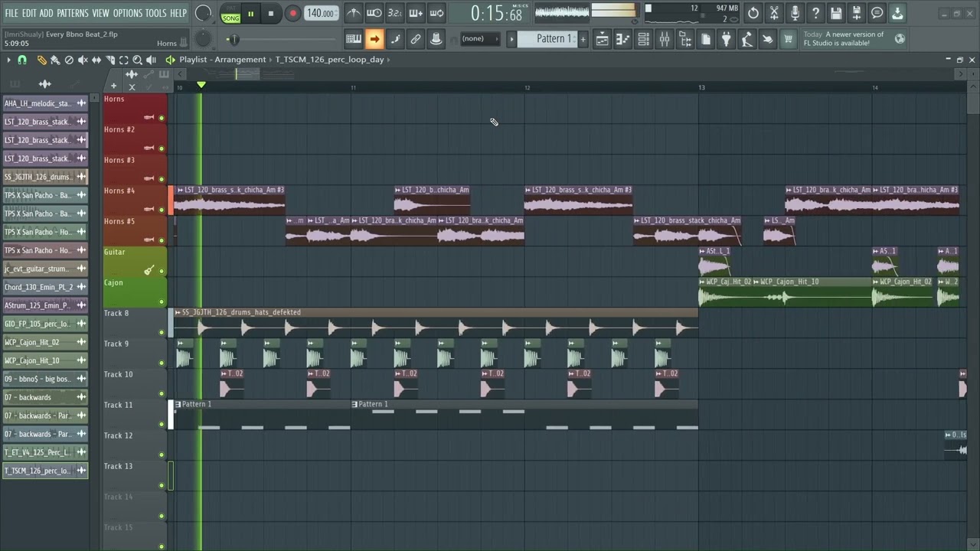980x551 pixels.
Task: Mute the Guitar track
Action: click(162, 271)
